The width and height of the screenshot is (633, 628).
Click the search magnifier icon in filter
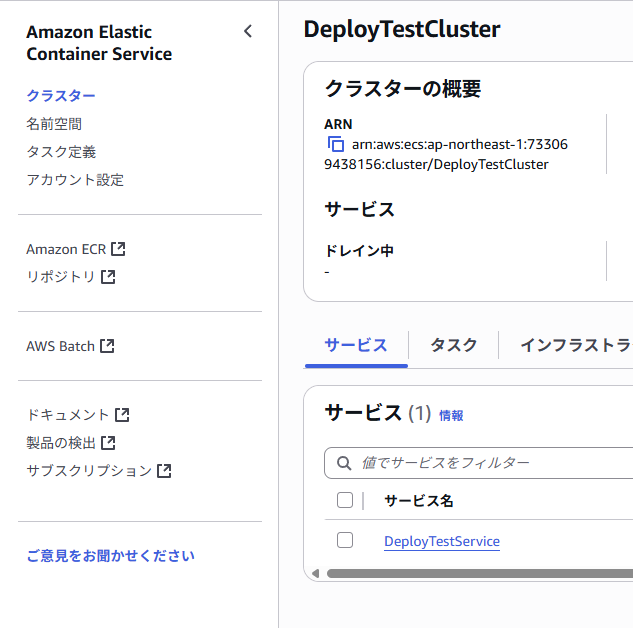(x=344, y=463)
